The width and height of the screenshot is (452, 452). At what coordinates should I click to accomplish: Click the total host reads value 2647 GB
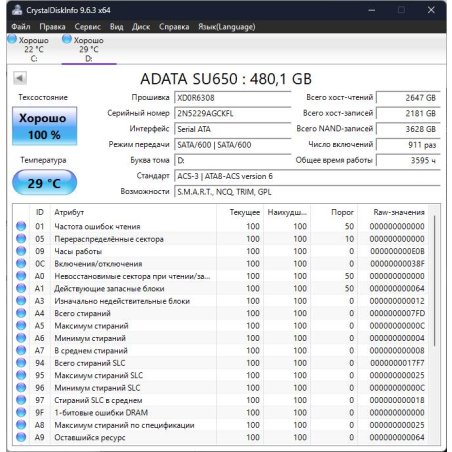click(x=408, y=98)
